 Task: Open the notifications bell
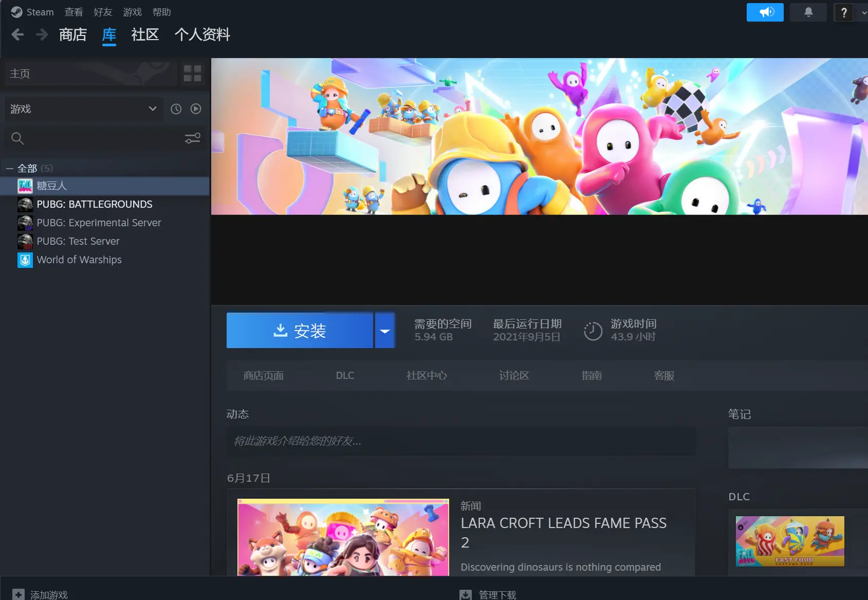(808, 12)
